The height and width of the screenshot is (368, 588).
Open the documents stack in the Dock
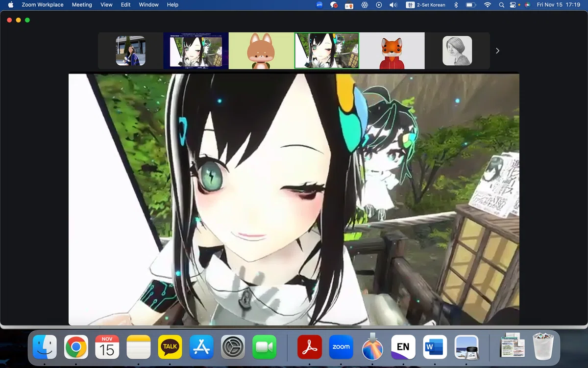pyautogui.click(x=512, y=345)
